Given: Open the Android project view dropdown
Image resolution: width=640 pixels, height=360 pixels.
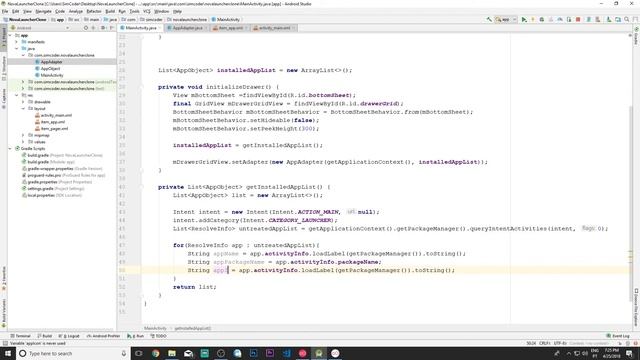Looking at the screenshot, I should [40, 28].
